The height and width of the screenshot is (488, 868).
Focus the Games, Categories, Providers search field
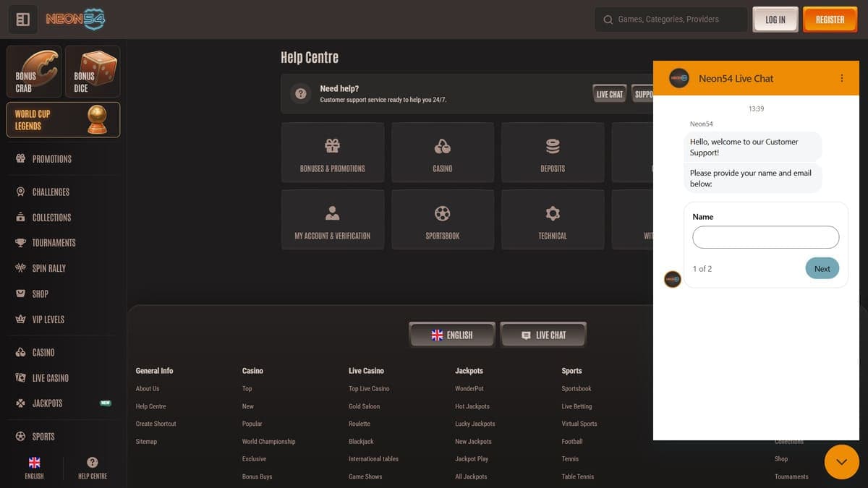click(x=671, y=20)
